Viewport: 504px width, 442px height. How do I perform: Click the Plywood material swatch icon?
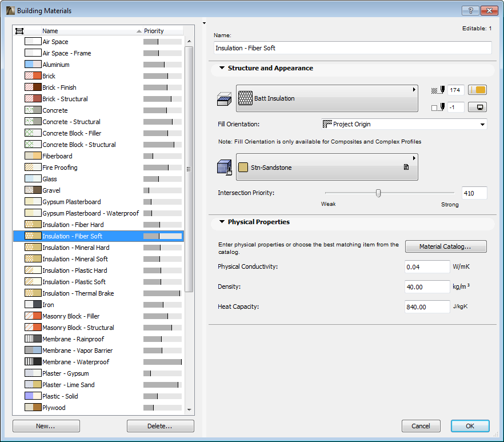tap(33, 408)
